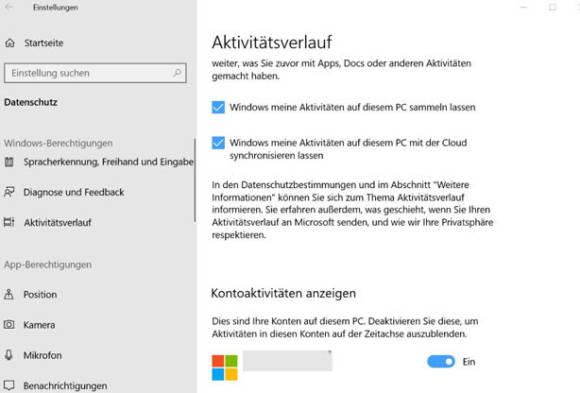Click the Aktivitätsverlauf sidebar icon
Screen dimensions: 580x393
[x=9, y=222]
